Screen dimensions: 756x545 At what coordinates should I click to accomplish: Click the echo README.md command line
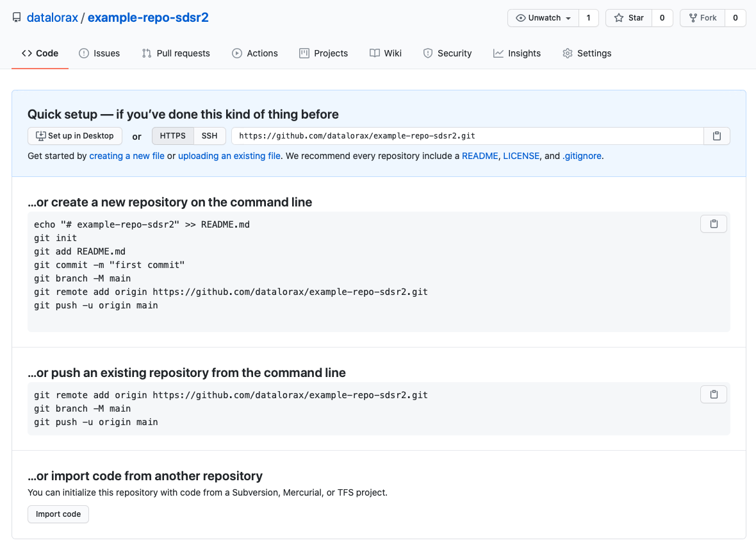[x=142, y=224]
